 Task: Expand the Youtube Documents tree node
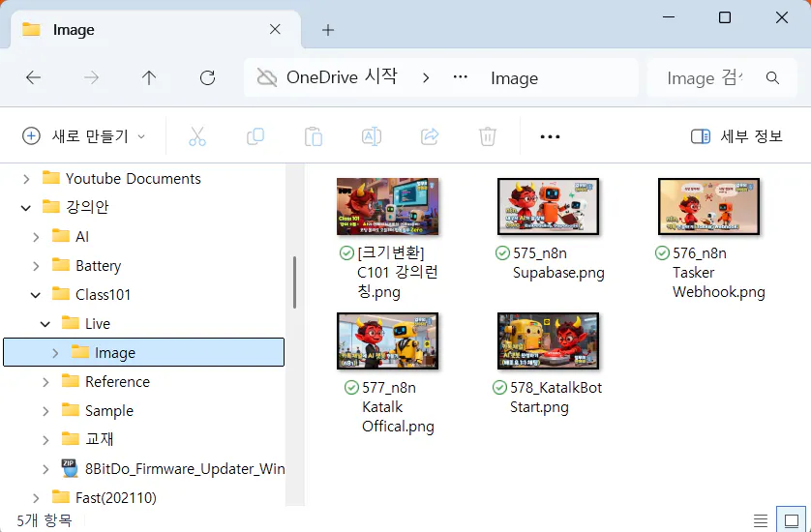click(26, 179)
